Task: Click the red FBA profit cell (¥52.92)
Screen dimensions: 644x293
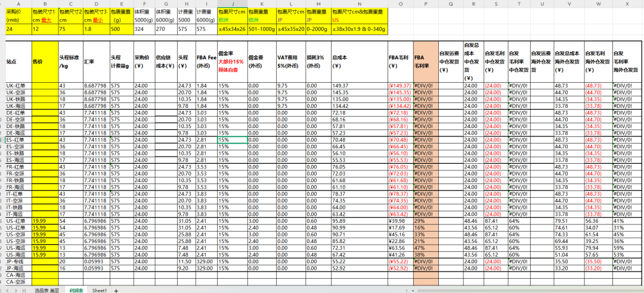Action: coord(401,268)
